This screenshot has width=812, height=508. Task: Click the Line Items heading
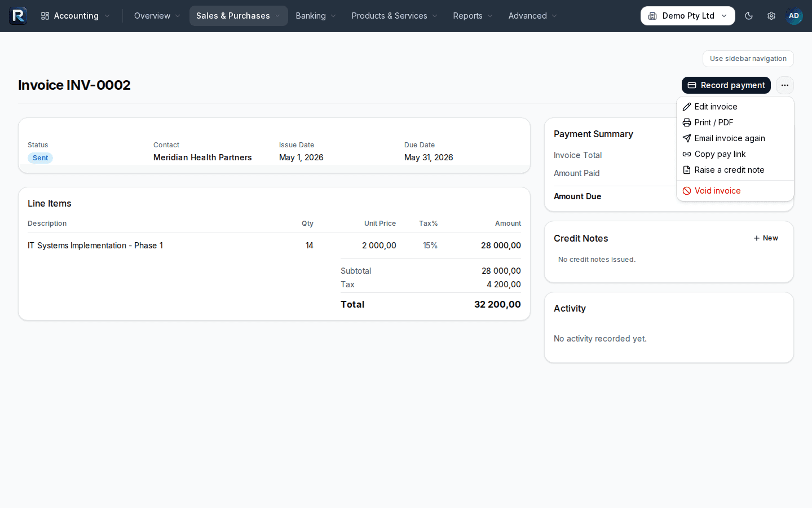(x=50, y=204)
